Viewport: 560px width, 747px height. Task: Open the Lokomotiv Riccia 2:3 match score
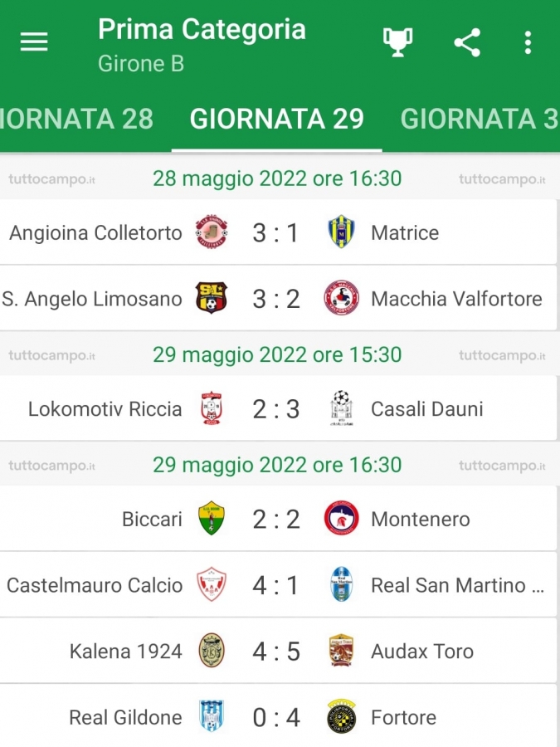coord(276,409)
